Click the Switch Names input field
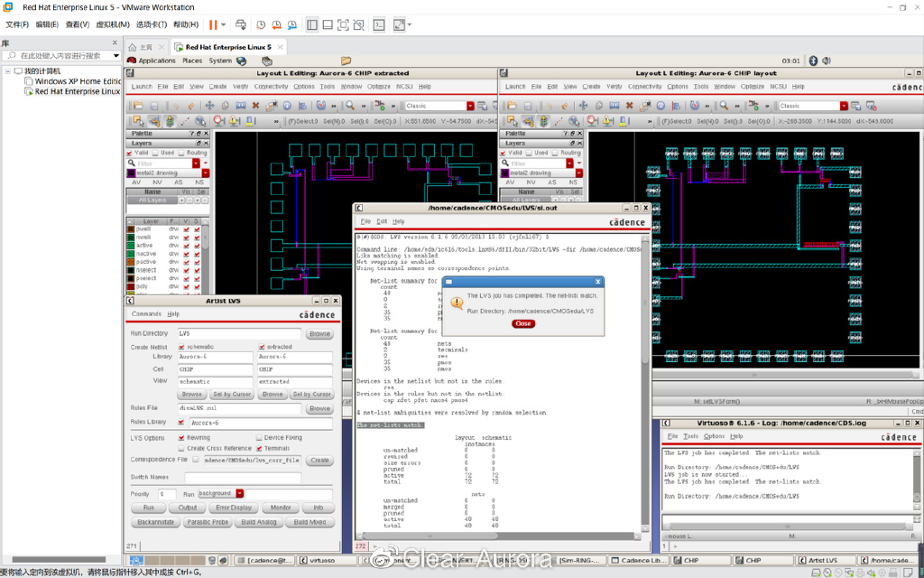Image resolution: width=924 pixels, height=578 pixels. [243, 477]
